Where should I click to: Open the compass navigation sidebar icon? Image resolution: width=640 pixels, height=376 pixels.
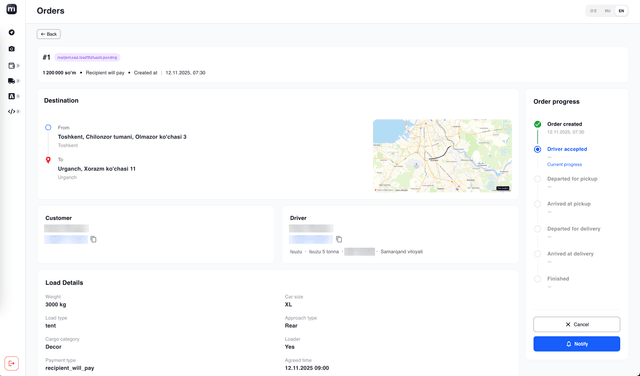[x=11, y=32]
